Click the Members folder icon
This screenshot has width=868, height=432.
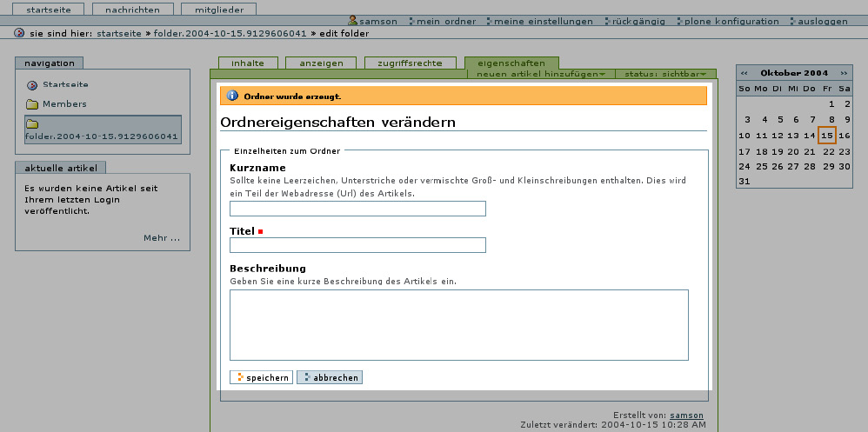click(x=32, y=104)
